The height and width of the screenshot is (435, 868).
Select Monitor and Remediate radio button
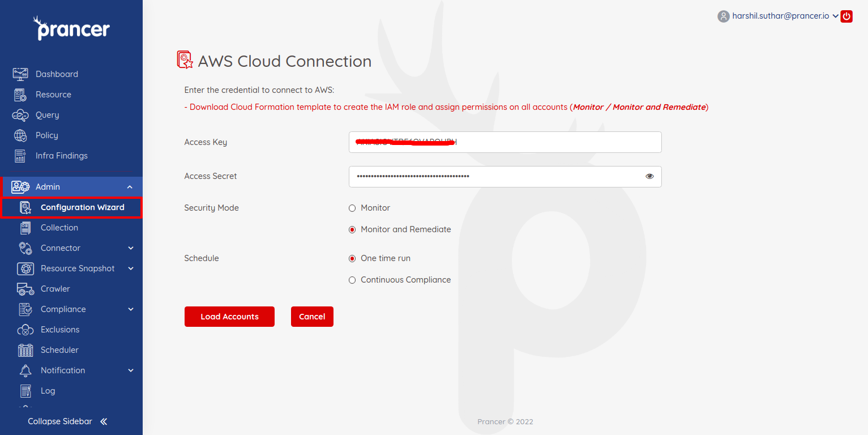pos(352,229)
